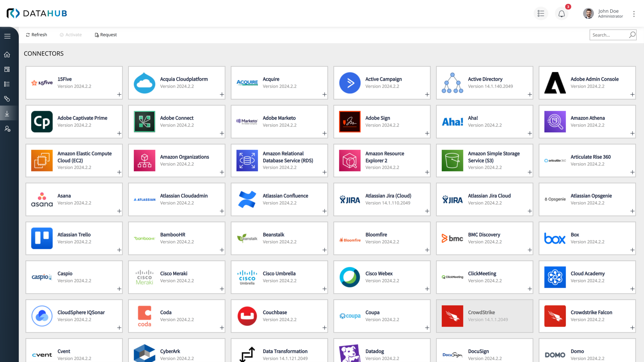This screenshot has height=362, width=644.
Task: Select the Adobe Admin Console logo
Action: (555, 83)
